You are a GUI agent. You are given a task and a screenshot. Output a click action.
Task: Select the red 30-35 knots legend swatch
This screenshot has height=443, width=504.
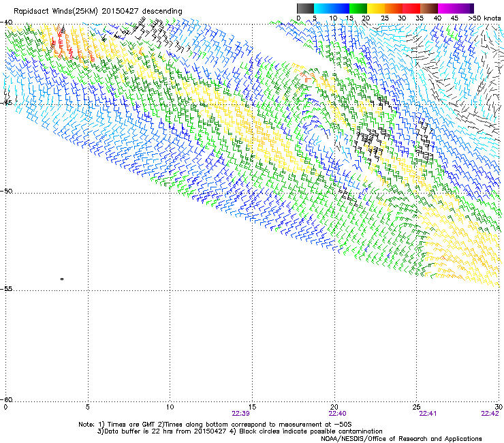[411, 8]
